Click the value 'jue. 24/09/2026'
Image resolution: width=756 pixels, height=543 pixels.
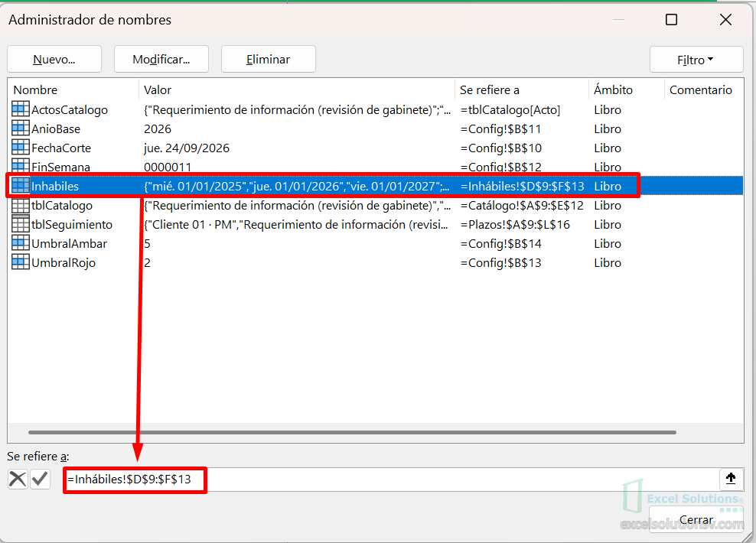click(x=186, y=148)
